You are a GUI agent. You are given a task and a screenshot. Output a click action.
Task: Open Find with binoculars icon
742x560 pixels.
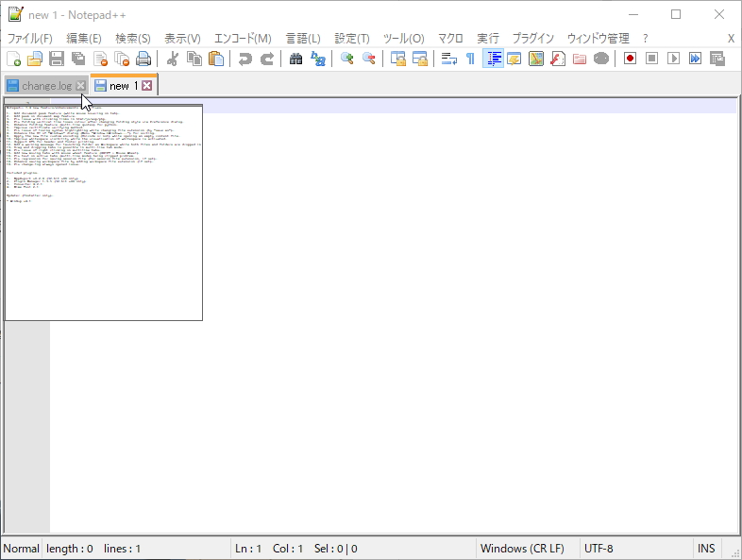(295, 59)
